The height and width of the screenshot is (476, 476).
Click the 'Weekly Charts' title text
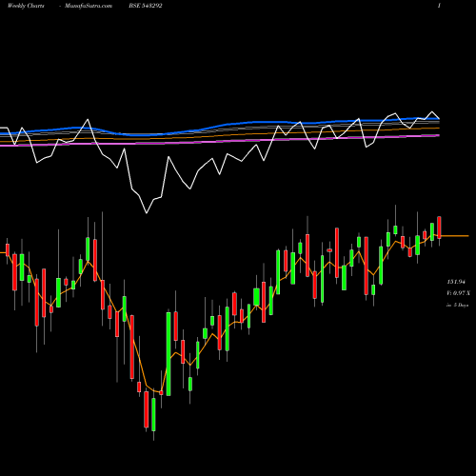(x=26, y=6)
